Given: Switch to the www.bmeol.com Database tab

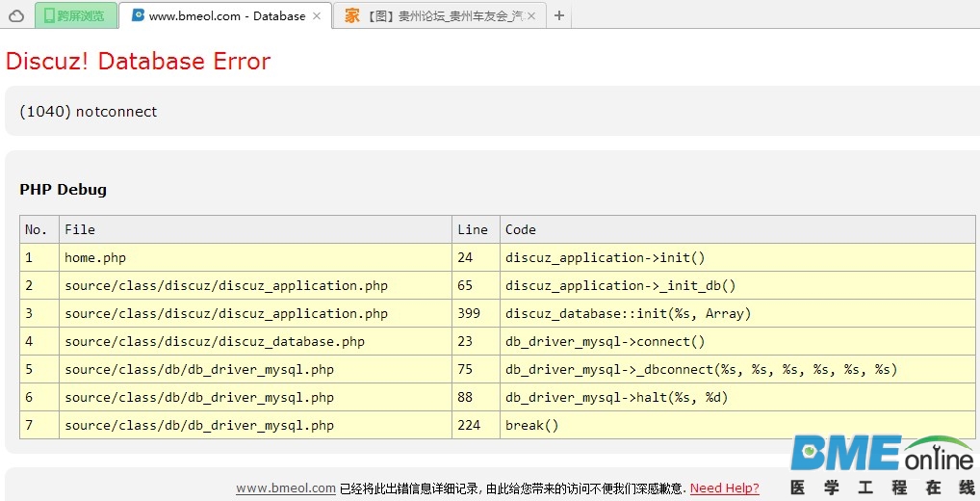Looking at the screenshot, I should pos(225,15).
